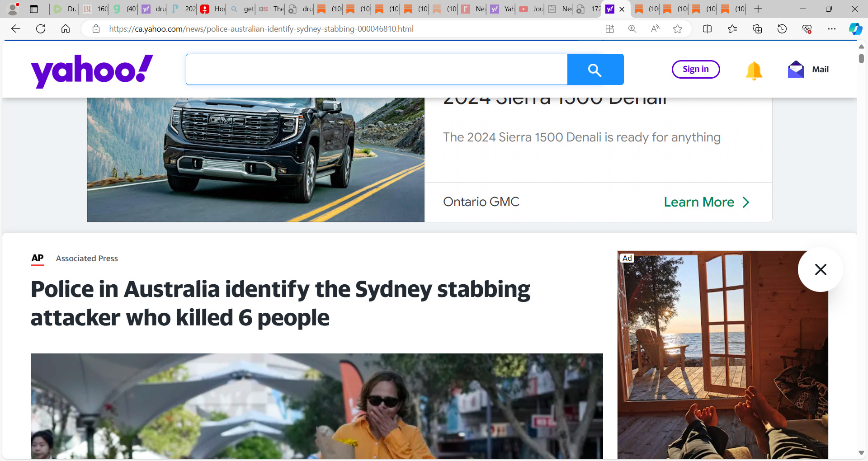The image size is (868, 461).
Task: Start Read Aloud from the address bar
Action: tap(655, 29)
